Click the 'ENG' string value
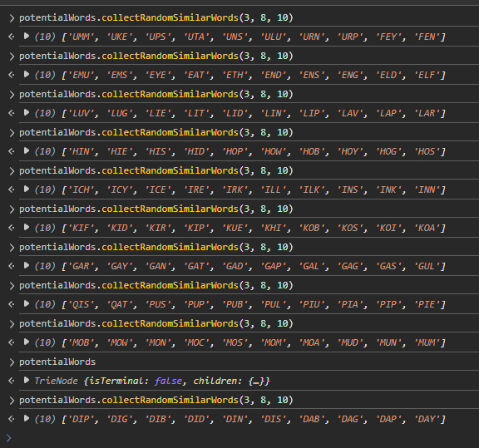 click(350, 75)
